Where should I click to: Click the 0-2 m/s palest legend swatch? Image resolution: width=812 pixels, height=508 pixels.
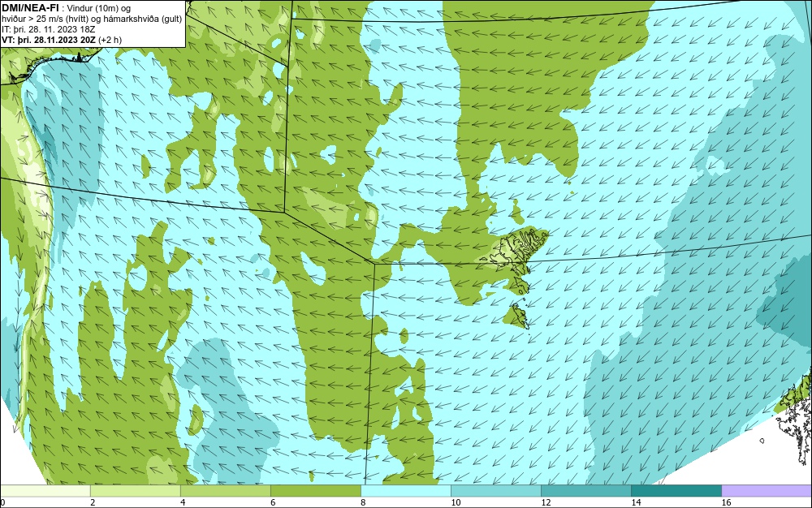[45, 491]
